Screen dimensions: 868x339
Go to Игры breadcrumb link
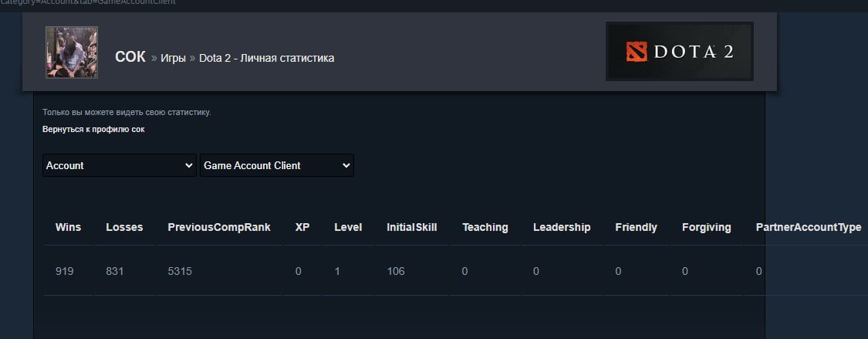173,58
